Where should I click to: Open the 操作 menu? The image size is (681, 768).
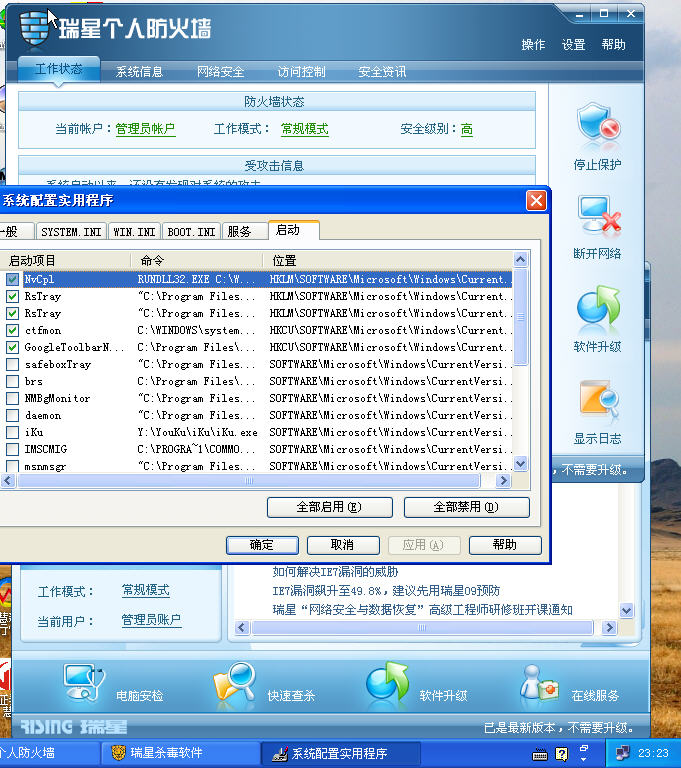point(534,45)
